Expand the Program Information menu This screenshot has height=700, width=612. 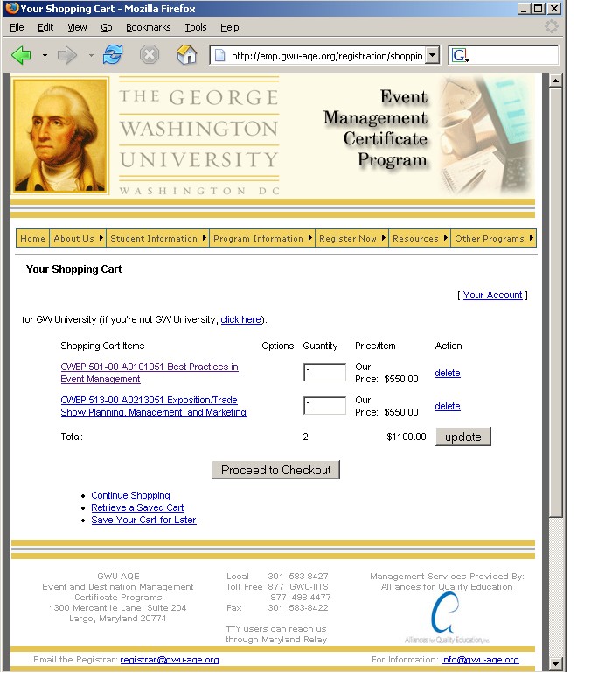tap(261, 238)
